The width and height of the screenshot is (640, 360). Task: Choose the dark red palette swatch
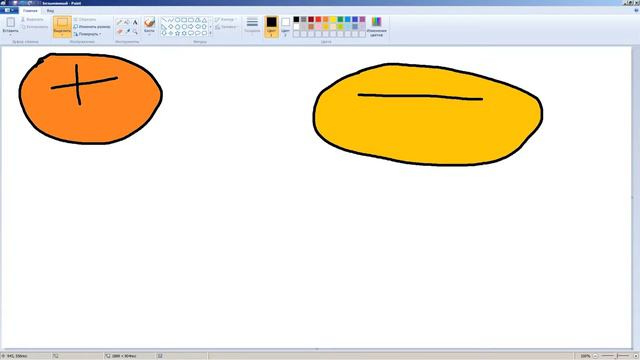tap(311, 19)
